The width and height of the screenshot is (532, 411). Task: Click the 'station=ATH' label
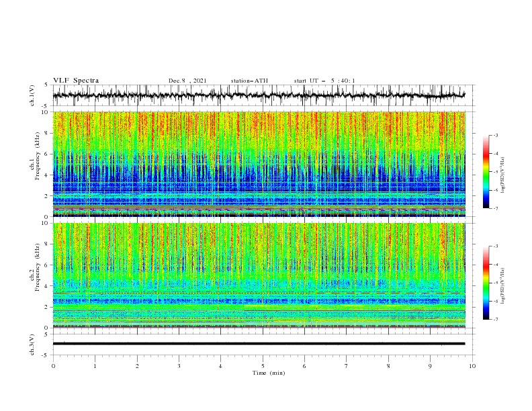(249, 81)
